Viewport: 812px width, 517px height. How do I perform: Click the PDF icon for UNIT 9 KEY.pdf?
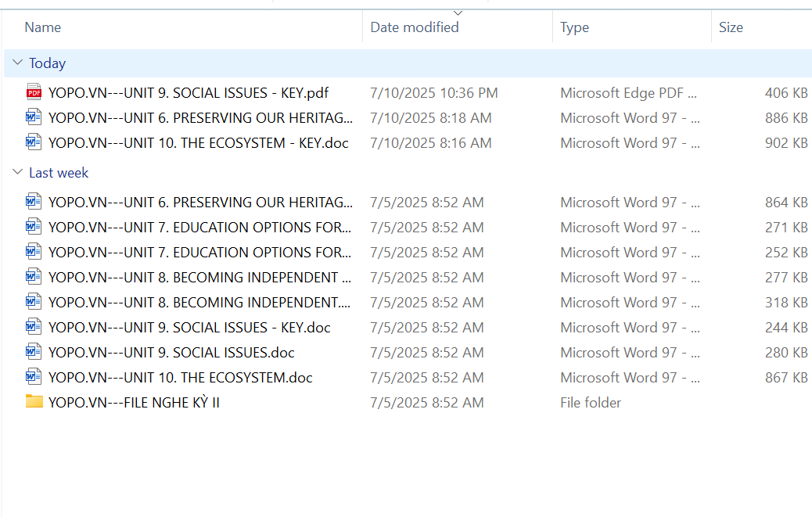click(34, 92)
